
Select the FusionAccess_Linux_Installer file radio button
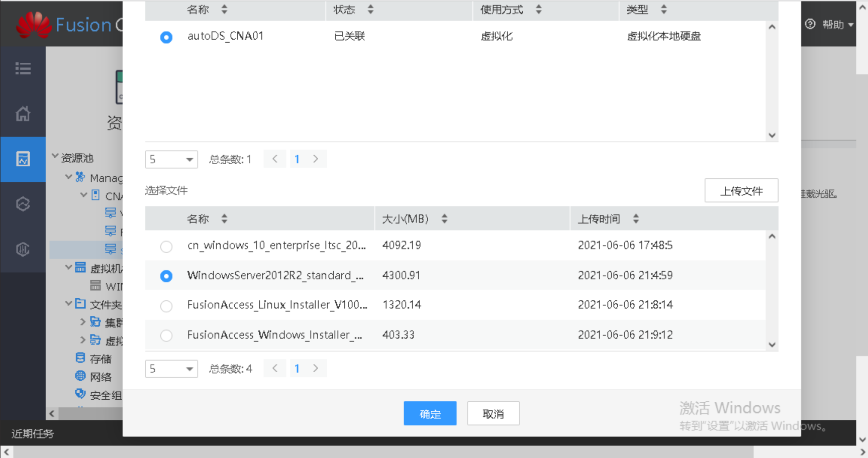[x=166, y=306]
